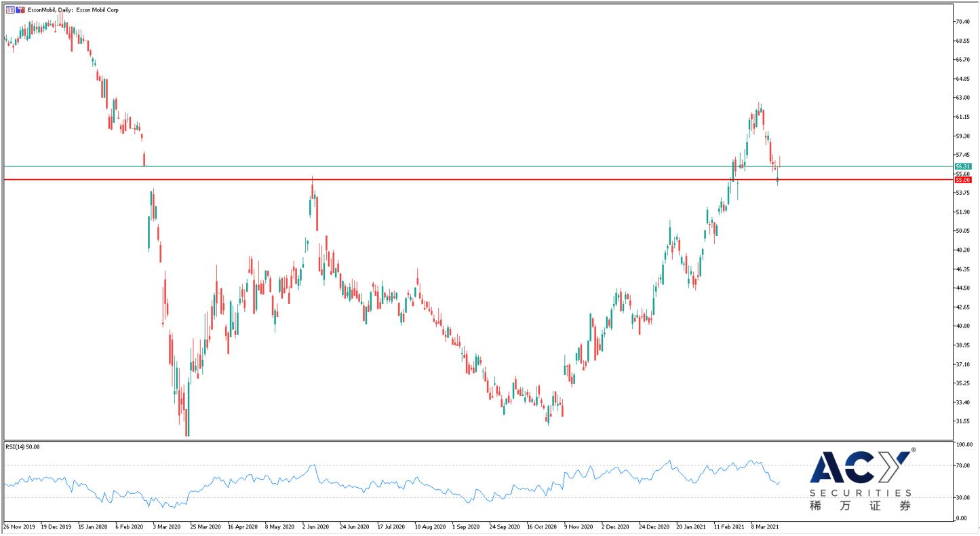Viewport: 980px width, 536px height.
Task: Click the '3 Mar 2020' date label
Action: tap(166, 526)
